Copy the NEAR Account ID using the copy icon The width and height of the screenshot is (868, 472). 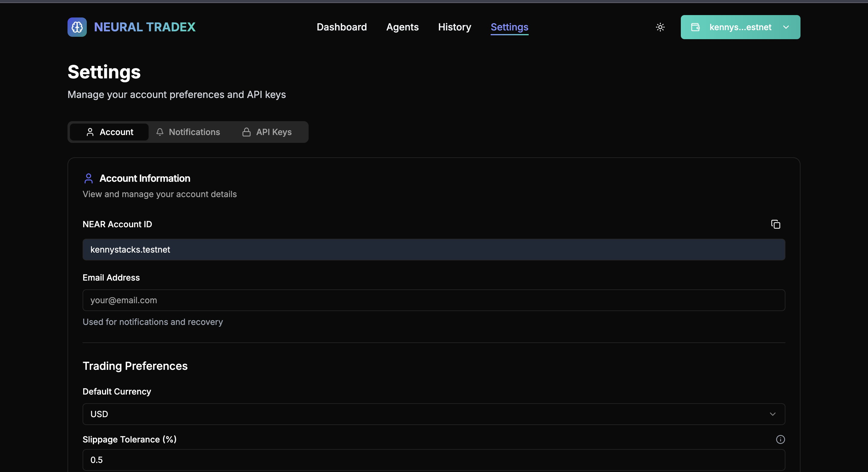(x=775, y=224)
